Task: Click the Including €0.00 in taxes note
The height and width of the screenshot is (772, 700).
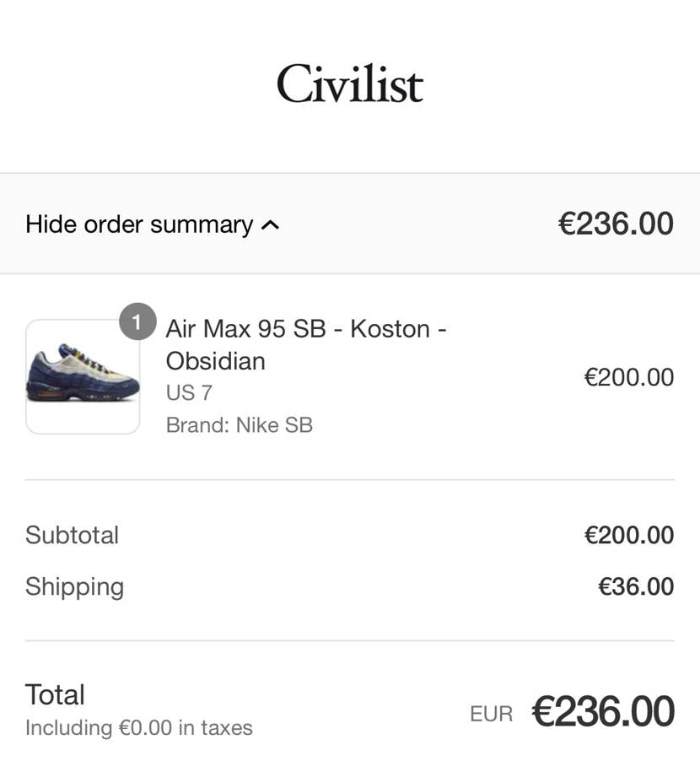Action: tap(138, 727)
